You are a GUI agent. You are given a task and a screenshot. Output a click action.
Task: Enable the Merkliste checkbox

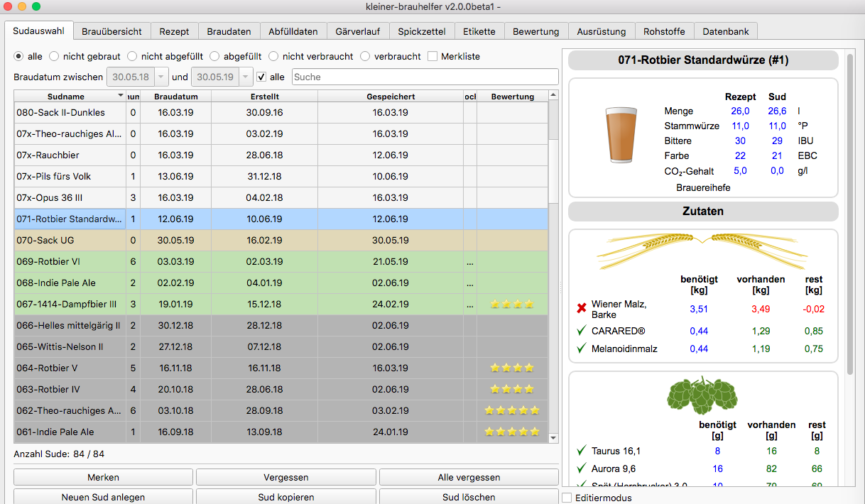432,56
